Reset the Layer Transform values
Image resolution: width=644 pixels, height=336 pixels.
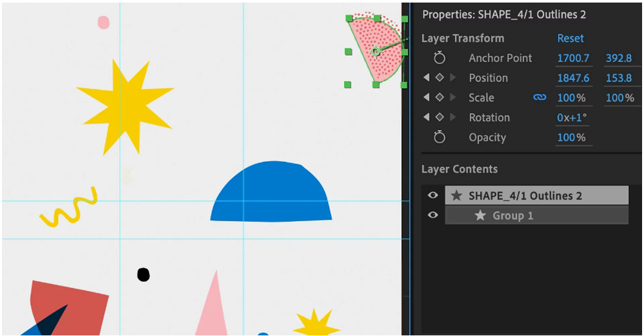coord(570,38)
